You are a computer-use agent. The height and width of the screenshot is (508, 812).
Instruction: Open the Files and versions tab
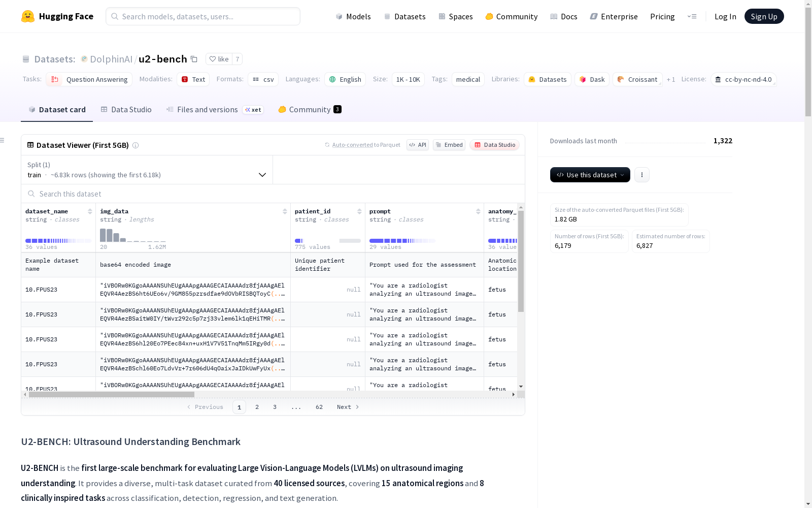tap(215, 110)
